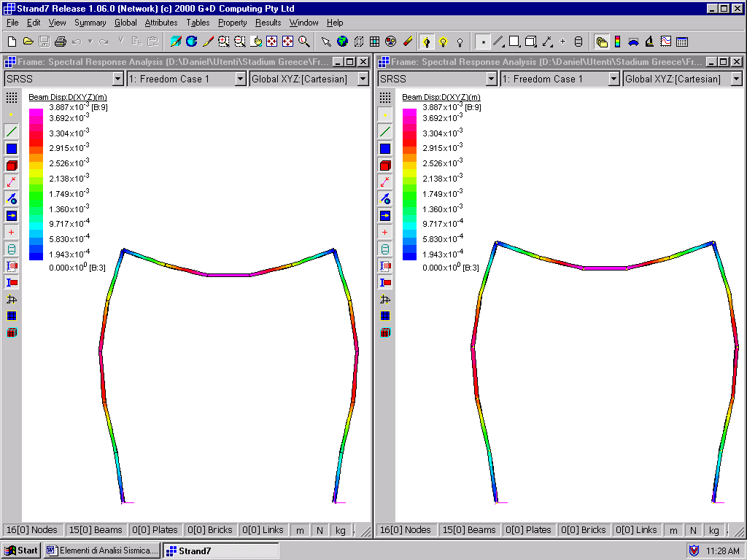Viewport: 747px width, 560px height.
Task: Open the Results menu
Action: pos(268,23)
